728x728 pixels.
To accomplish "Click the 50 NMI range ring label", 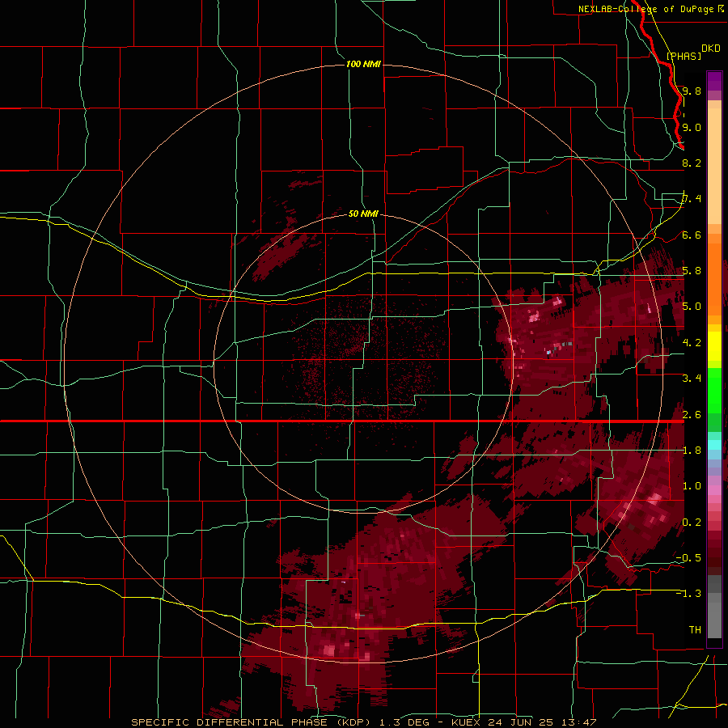I will click(363, 214).
